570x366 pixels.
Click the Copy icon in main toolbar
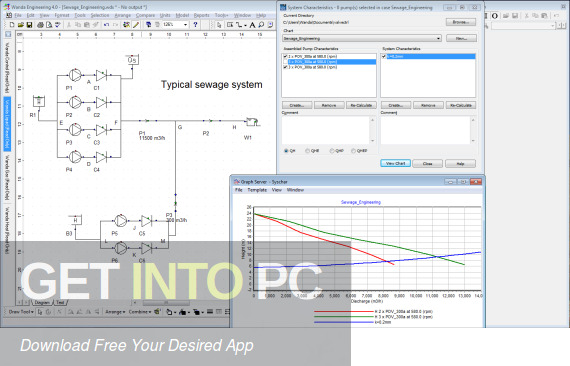click(78, 25)
